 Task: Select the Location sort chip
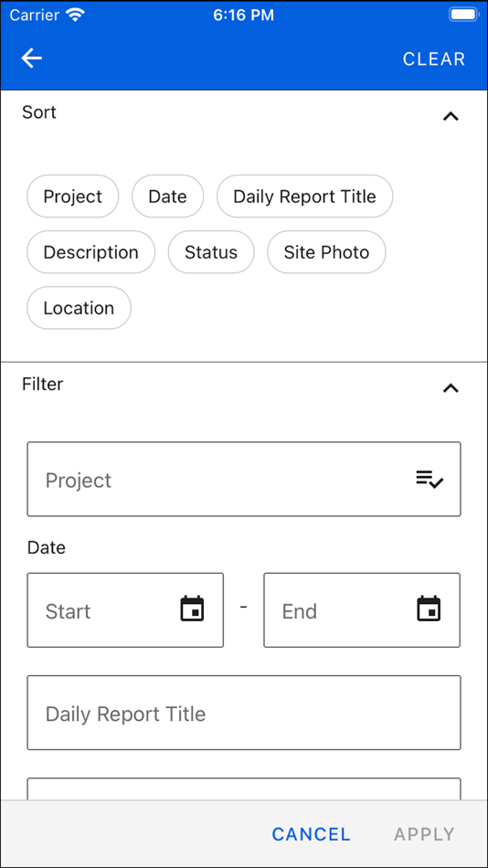[79, 308]
